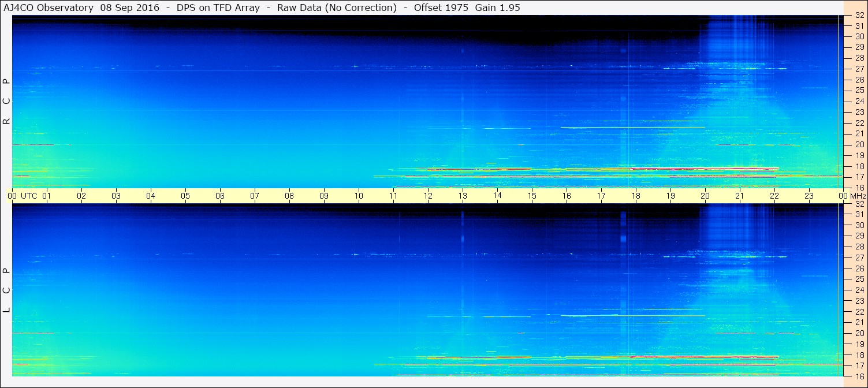Click 22 MHz label on RCP scale

point(859,122)
